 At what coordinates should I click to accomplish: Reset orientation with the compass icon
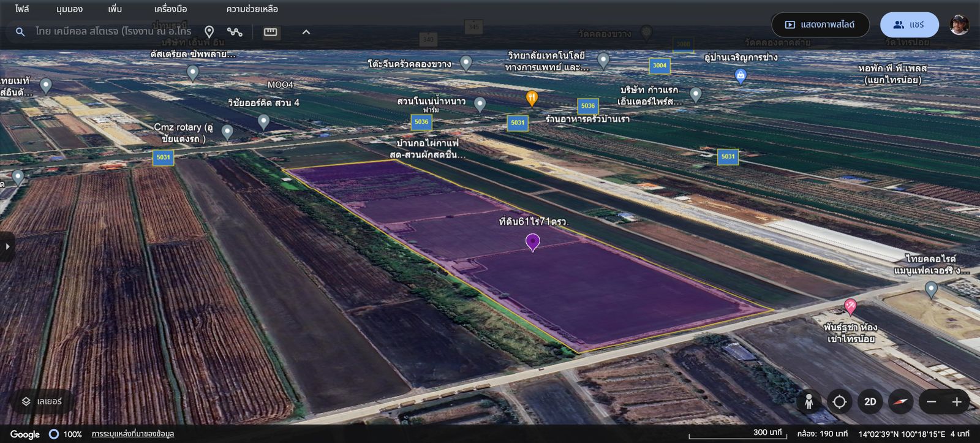(x=900, y=402)
